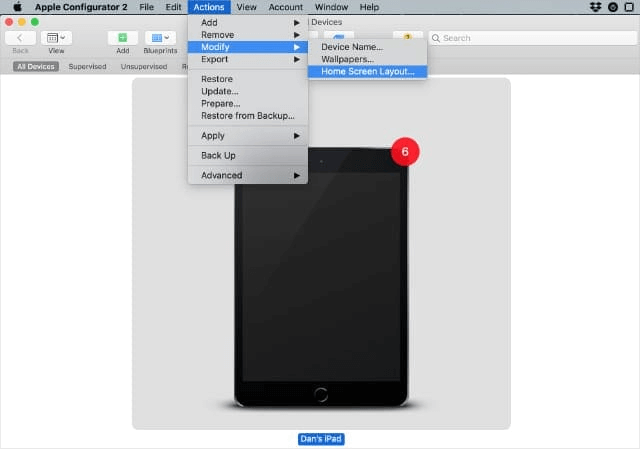Open the Blueprints toolbar button
Image resolution: width=640 pixels, height=449 pixels.
click(159, 37)
